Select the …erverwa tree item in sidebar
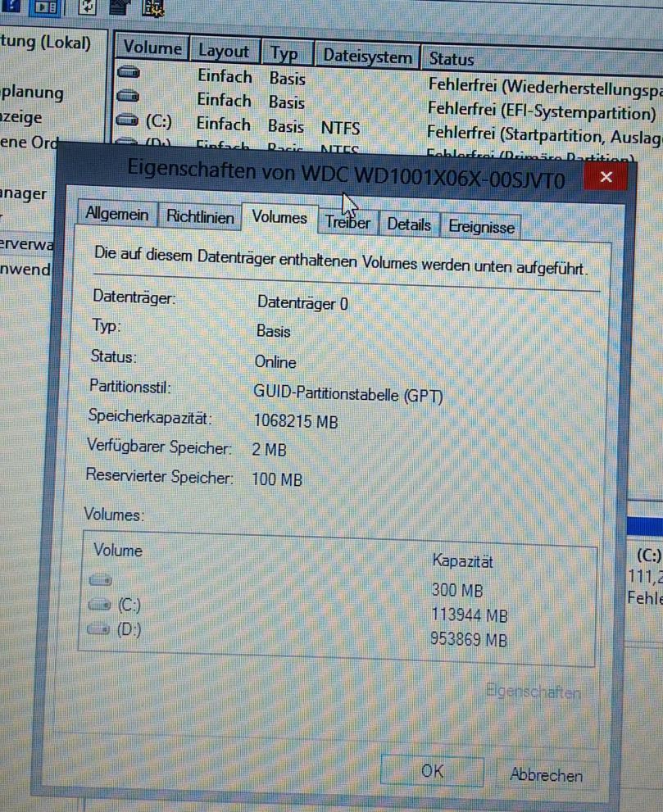The image size is (663, 812). tap(26, 244)
